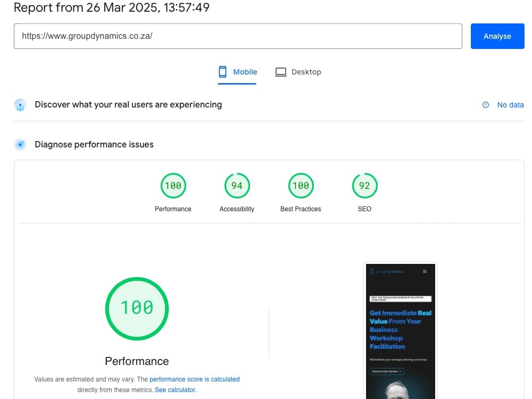Switch to the Desktop tab
532x399 pixels.
298,72
